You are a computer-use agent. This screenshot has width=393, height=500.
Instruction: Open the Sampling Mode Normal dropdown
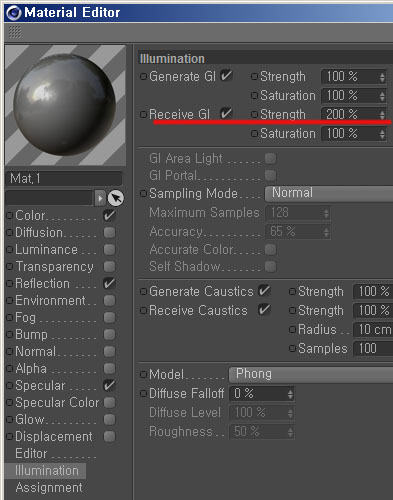[x=329, y=193]
